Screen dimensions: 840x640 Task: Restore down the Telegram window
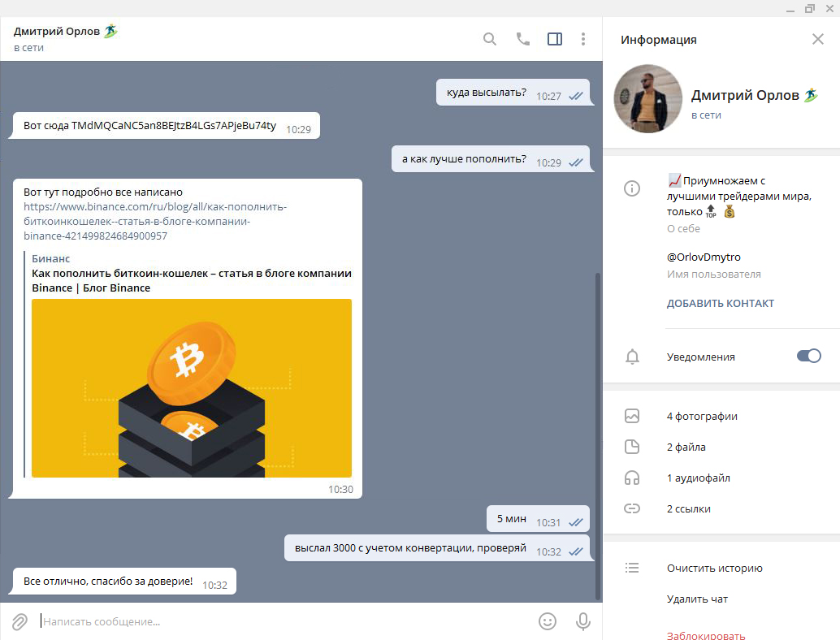tap(809, 9)
